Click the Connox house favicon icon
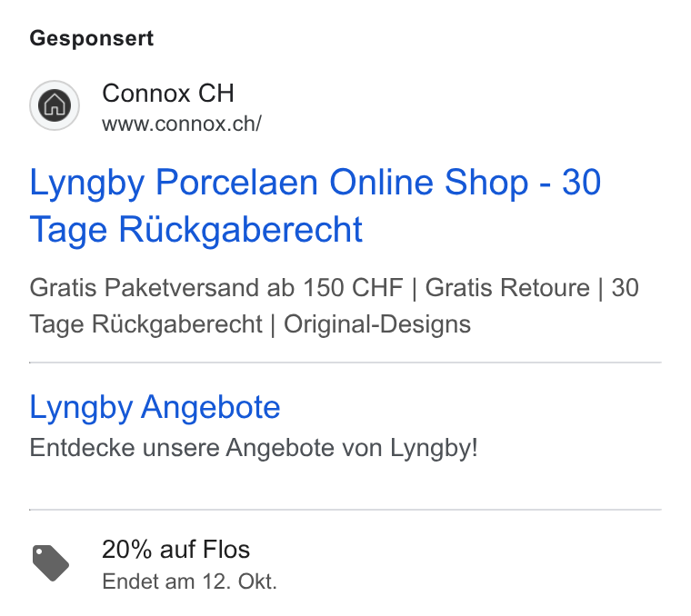Screen dimensions: 691x616 pos(55,105)
